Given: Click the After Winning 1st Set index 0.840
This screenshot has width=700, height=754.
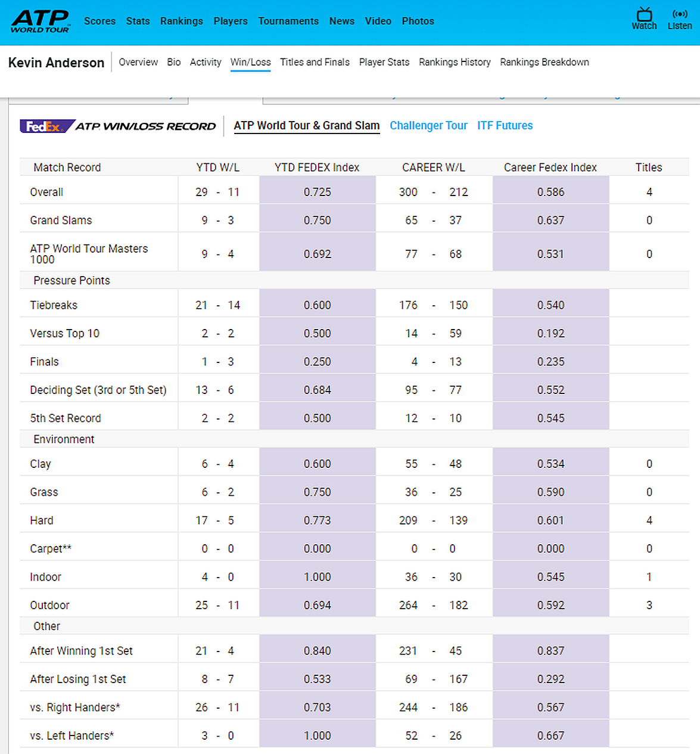Looking at the screenshot, I should tap(318, 651).
